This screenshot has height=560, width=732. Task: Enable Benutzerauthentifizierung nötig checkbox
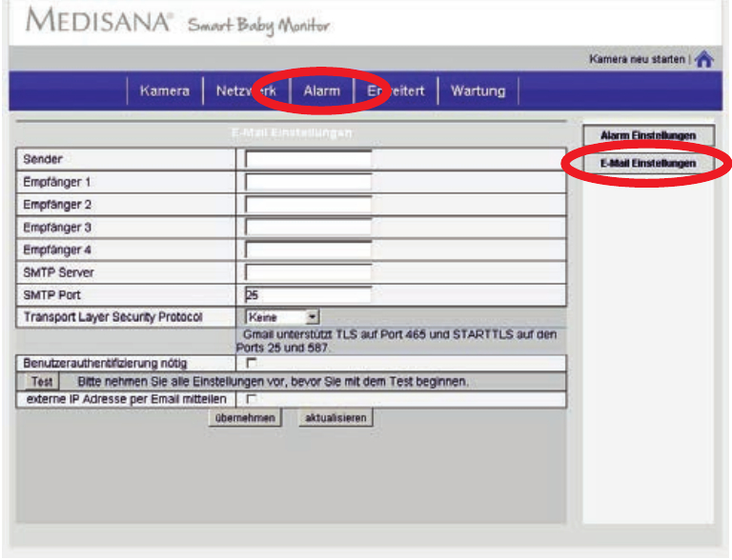coord(252,363)
